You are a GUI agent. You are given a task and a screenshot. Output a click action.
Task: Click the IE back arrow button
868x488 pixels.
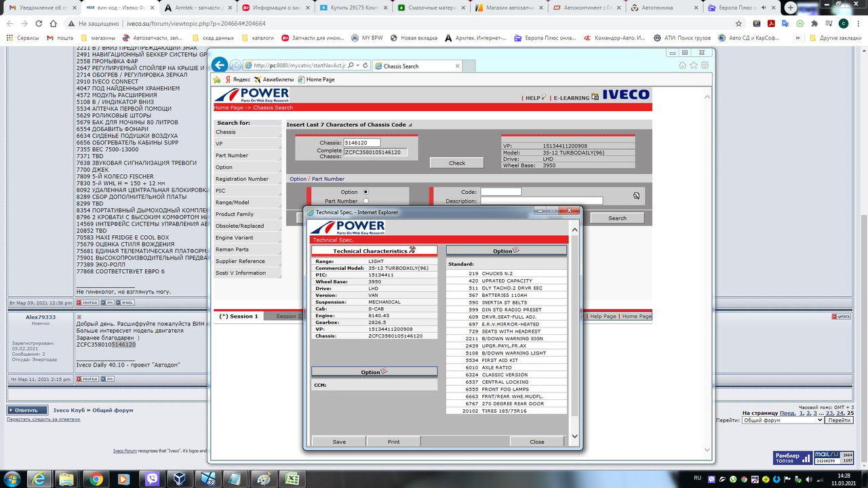tap(219, 65)
